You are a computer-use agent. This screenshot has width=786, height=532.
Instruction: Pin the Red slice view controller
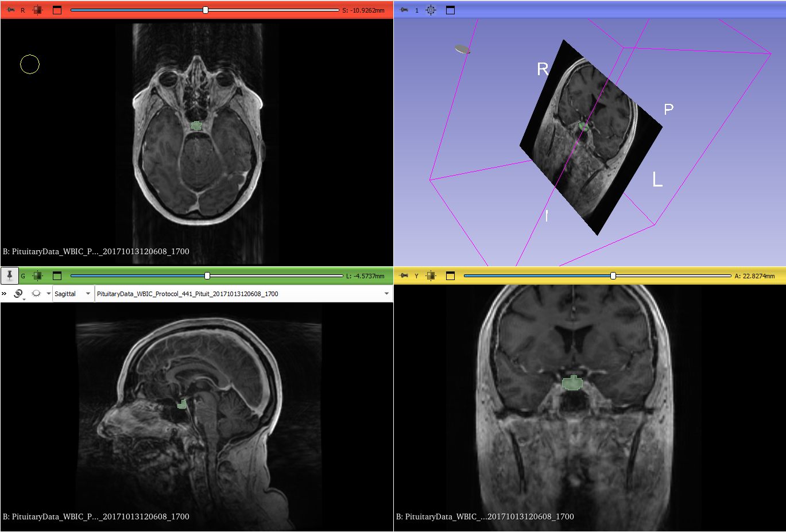coord(10,10)
